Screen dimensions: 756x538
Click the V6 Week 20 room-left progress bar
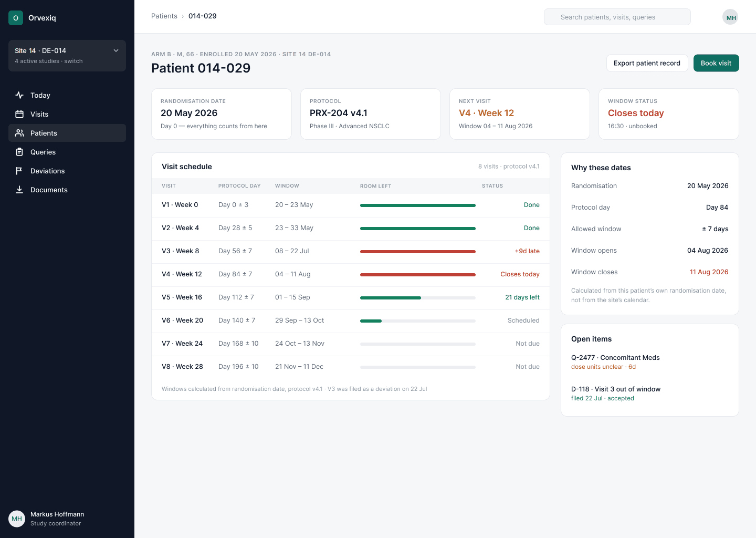tap(418, 320)
